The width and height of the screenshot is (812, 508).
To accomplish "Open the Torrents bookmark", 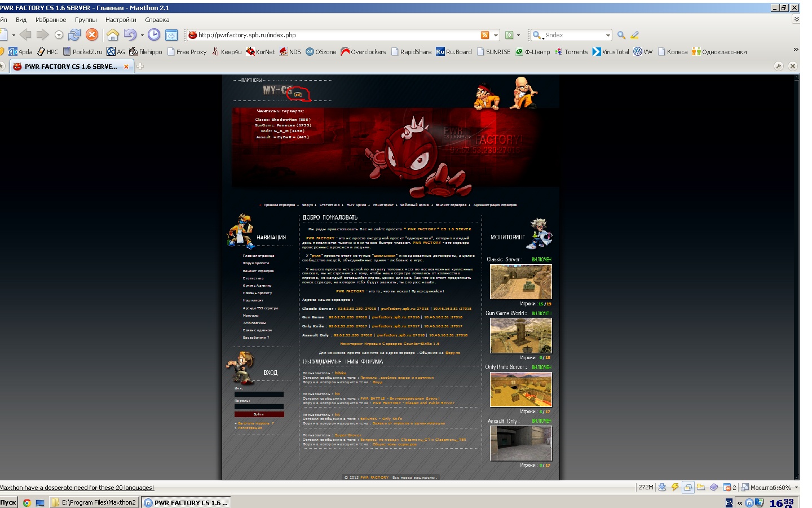I will (x=571, y=52).
